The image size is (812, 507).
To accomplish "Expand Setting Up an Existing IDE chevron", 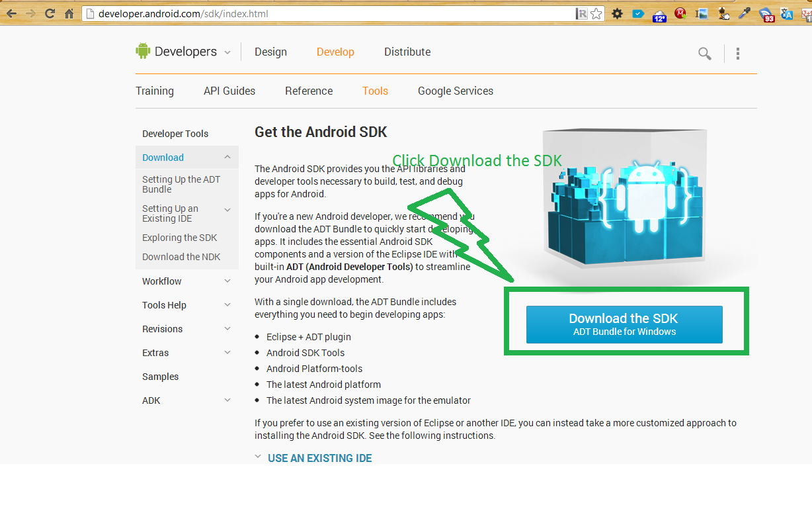I will (227, 210).
